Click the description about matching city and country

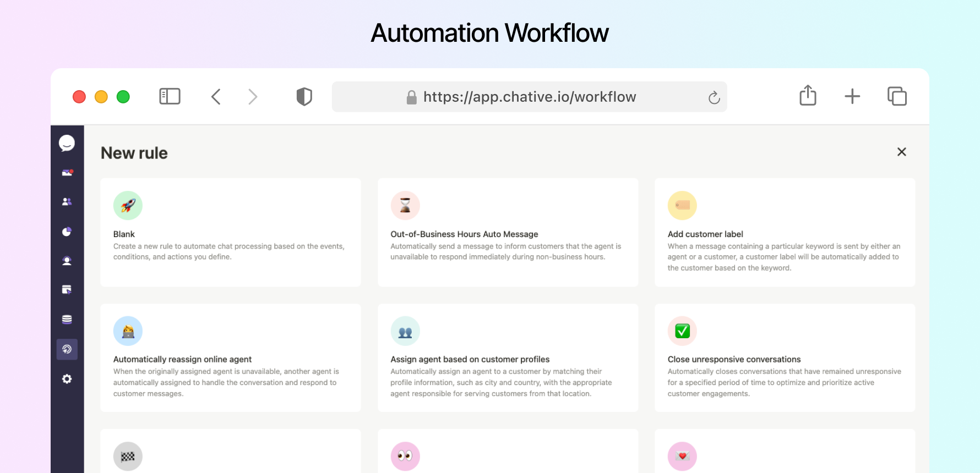501,382
